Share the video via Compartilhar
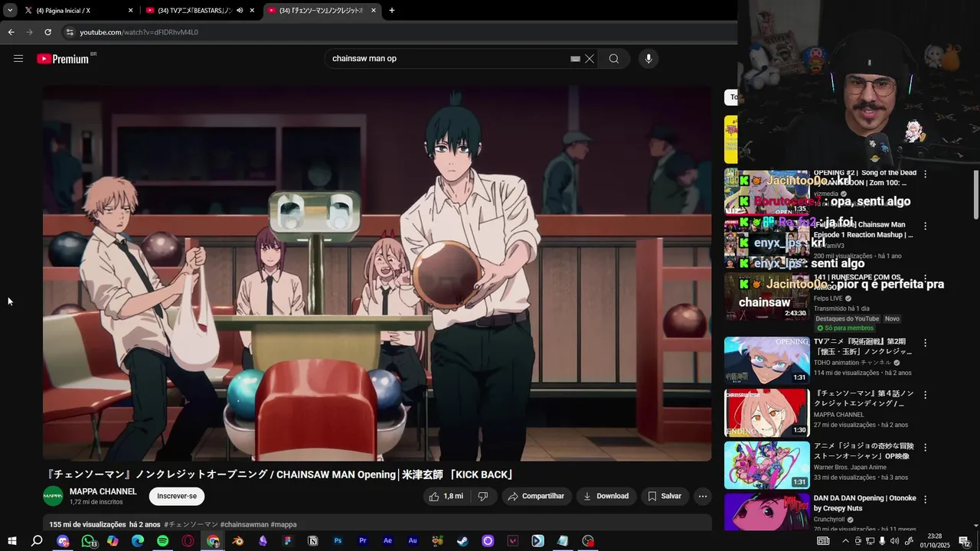Screen dimensions: 980x551 (x=536, y=496)
